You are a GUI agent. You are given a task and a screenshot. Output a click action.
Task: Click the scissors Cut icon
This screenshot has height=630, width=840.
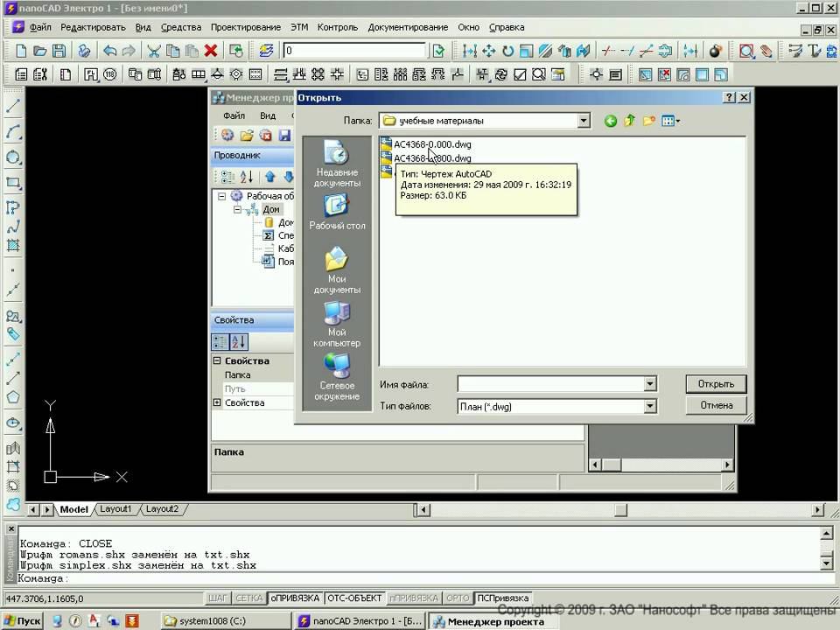(154, 51)
